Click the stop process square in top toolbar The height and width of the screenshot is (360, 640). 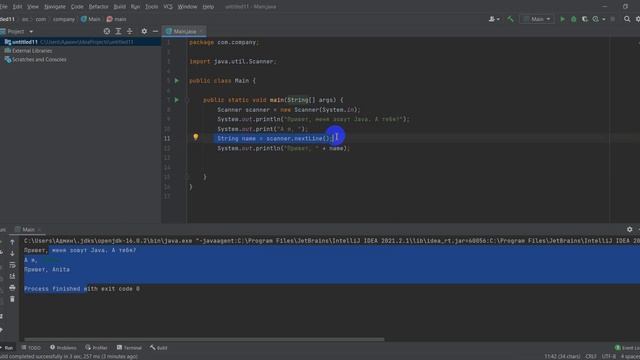click(x=613, y=19)
